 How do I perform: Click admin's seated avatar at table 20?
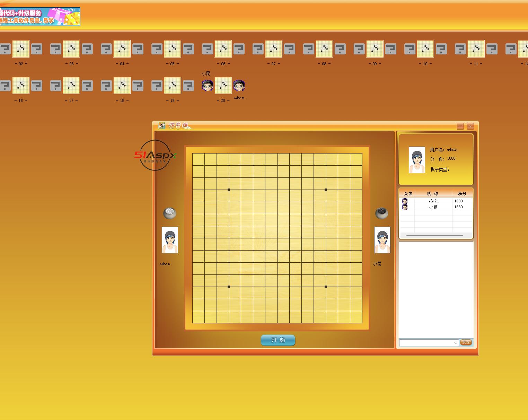239,86
